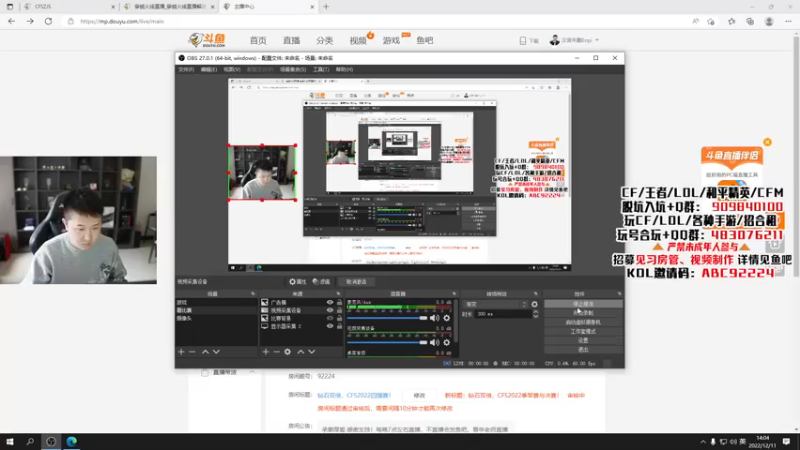Switch to the CFSZJS browser tab
Viewport: 800px width, 450px height.
tap(69, 7)
